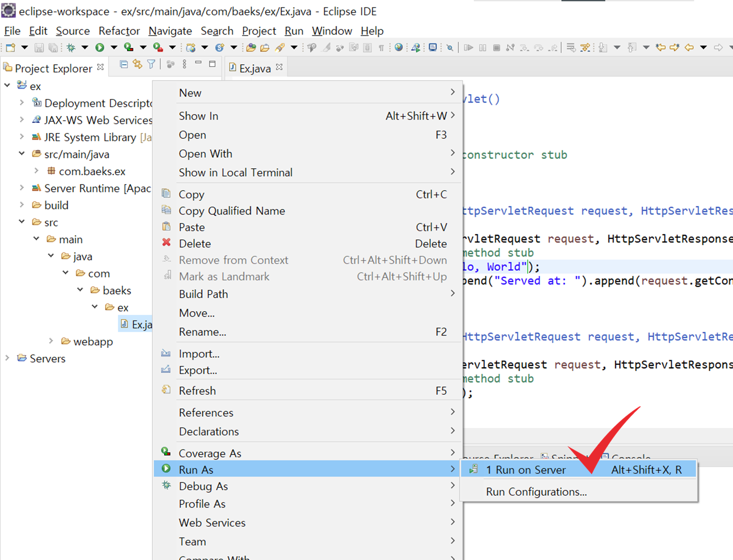
Task: Click the Last Edit Location arrow icon
Action: (x=660, y=48)
